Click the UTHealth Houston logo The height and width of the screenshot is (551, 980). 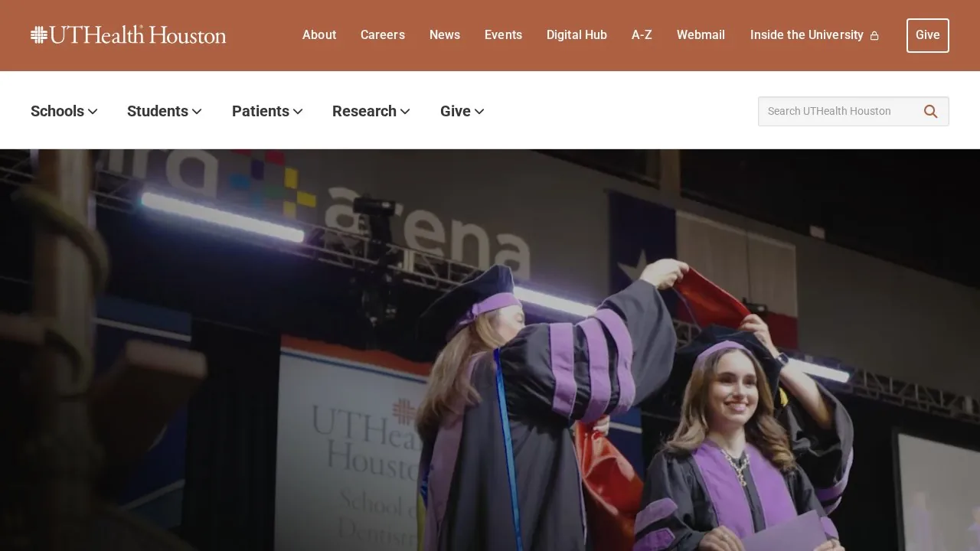coord(129,35)
